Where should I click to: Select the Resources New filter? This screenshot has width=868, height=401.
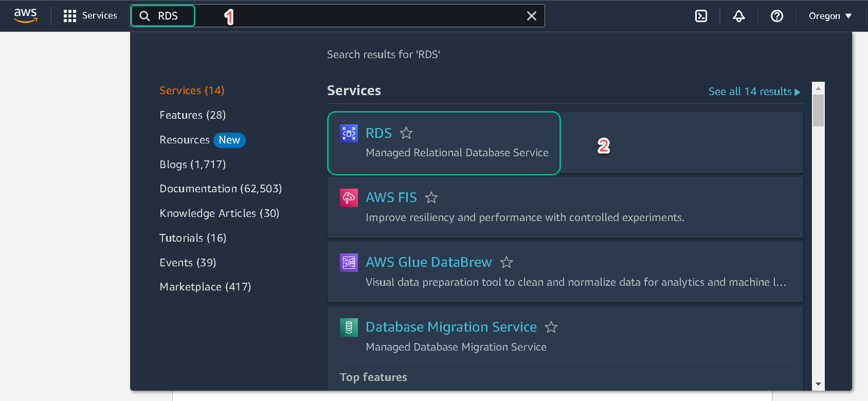tap(202, 140)
